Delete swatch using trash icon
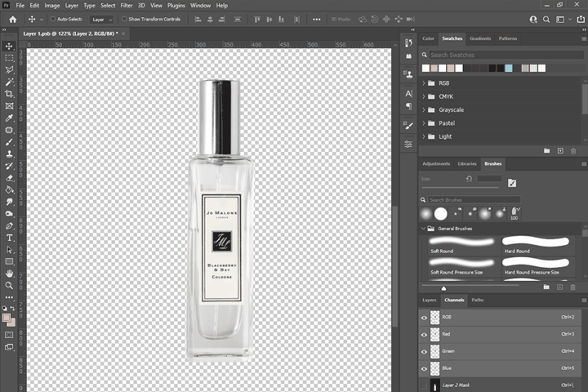The image size is (588, 392). [573, 151]
